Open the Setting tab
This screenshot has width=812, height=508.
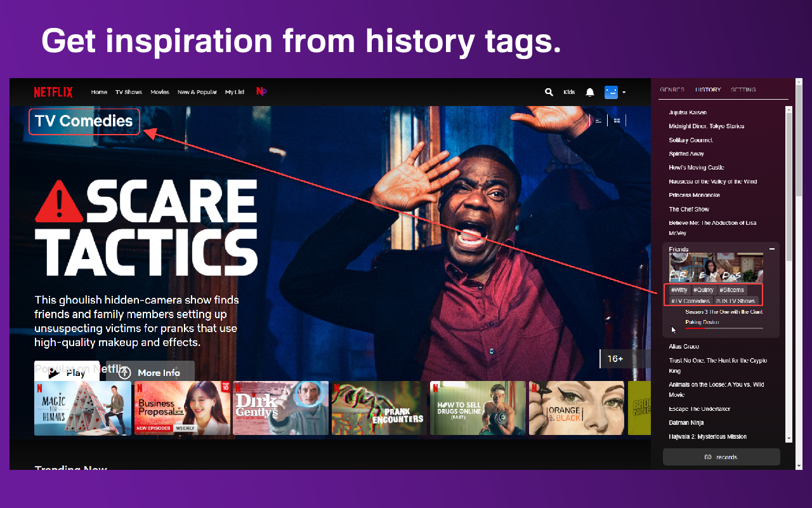click(743, 90)
